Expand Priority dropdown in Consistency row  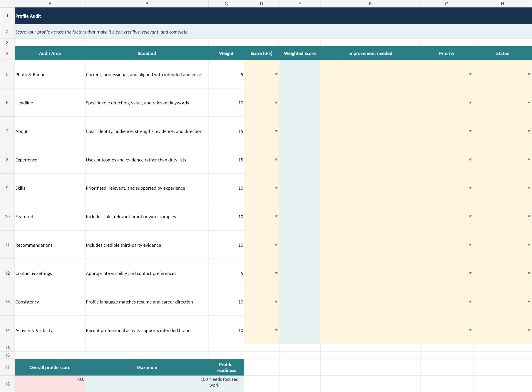coord(470,302)
